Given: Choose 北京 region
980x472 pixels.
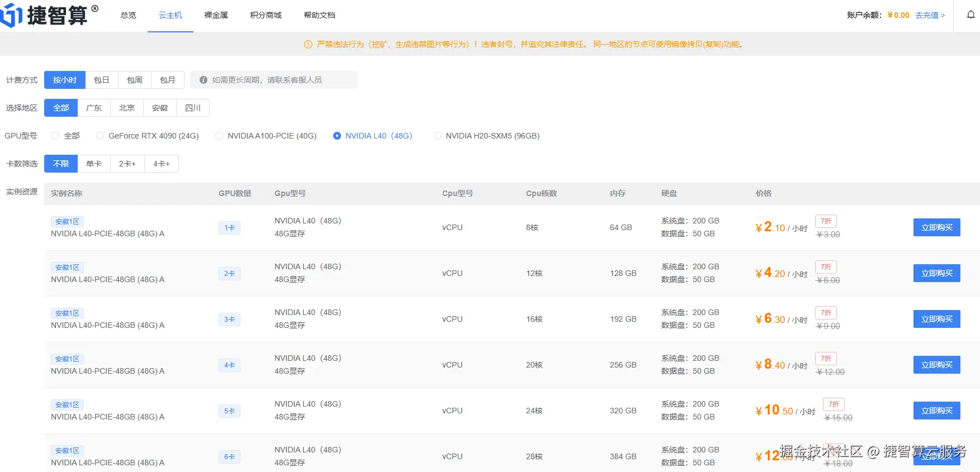Looking at the screenshot, I should (127, 108).
